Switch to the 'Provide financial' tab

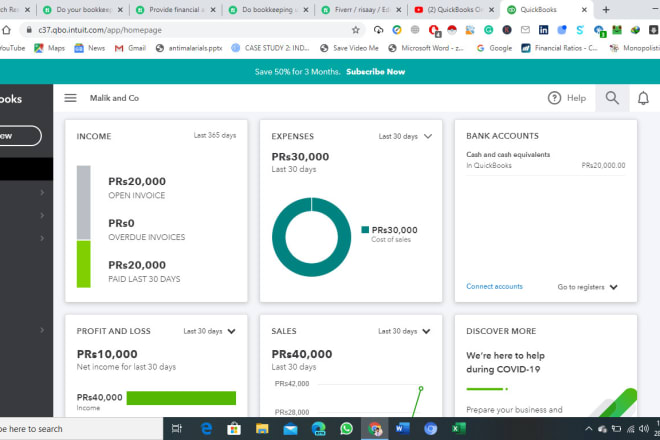click(174, 9)
